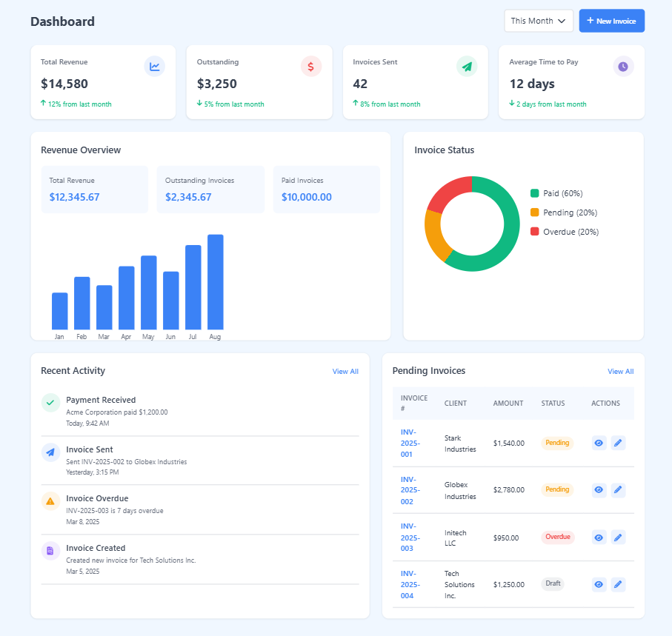Image resolution: width=672 pixels, height=636 pixels.
Task: Create a new invoice
Action: coord(611,21)
